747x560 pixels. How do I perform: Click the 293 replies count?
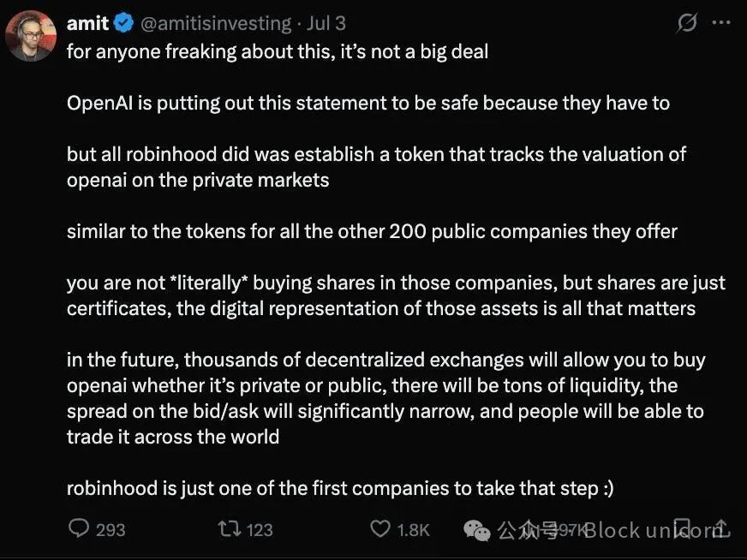(111, 530)
